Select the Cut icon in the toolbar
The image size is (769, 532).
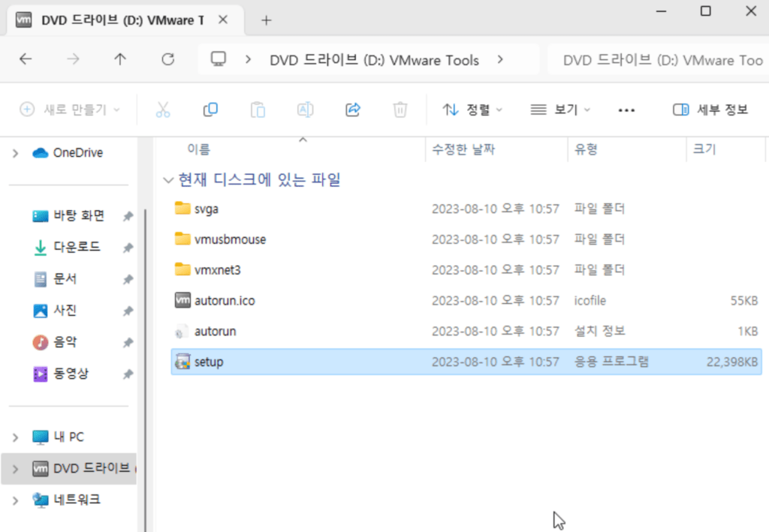point(163,110)
